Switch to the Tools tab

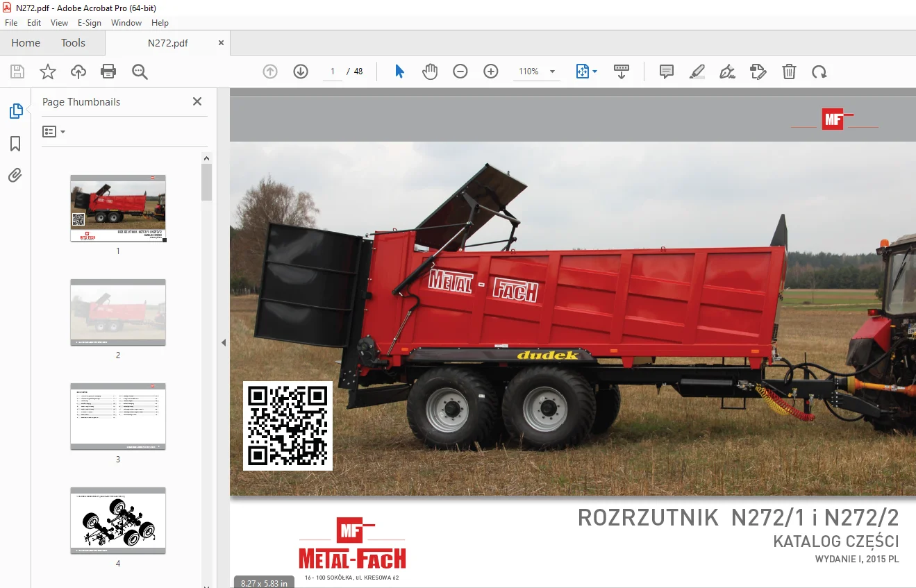(73, 42)
